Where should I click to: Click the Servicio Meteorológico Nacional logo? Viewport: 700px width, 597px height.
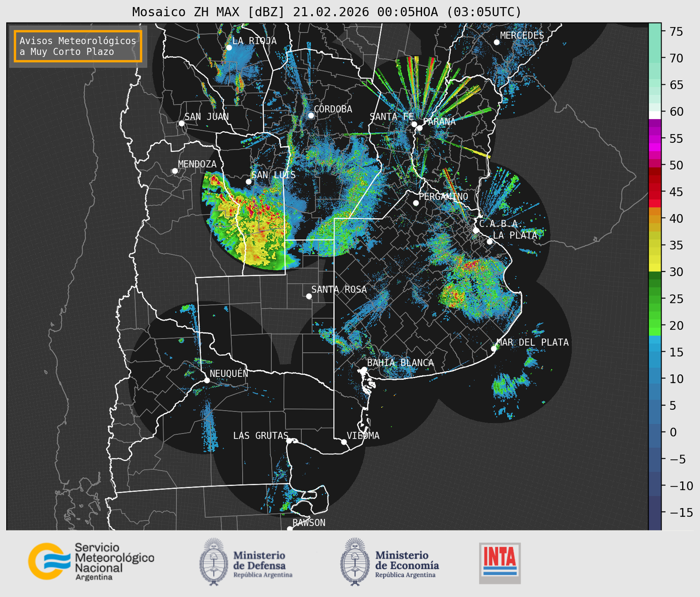coord(91,561)
